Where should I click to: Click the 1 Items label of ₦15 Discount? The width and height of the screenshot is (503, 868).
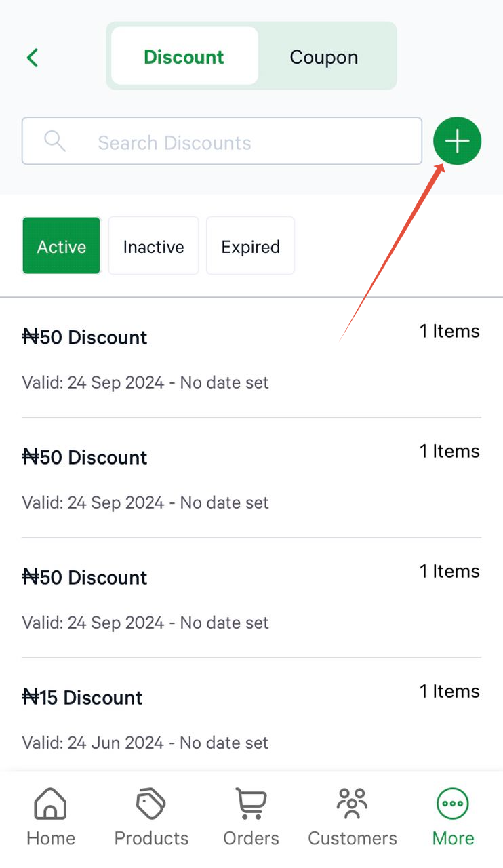click(449, 691)
